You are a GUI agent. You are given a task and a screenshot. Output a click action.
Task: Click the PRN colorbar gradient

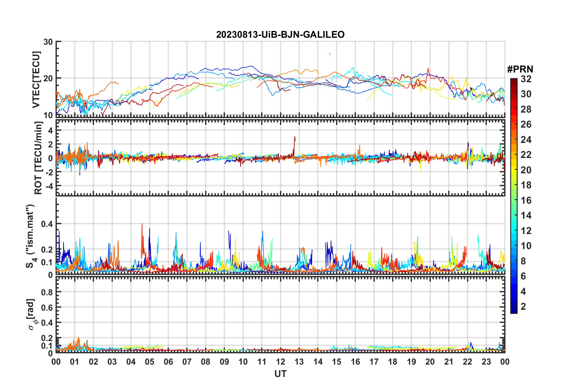coord(514,196)
